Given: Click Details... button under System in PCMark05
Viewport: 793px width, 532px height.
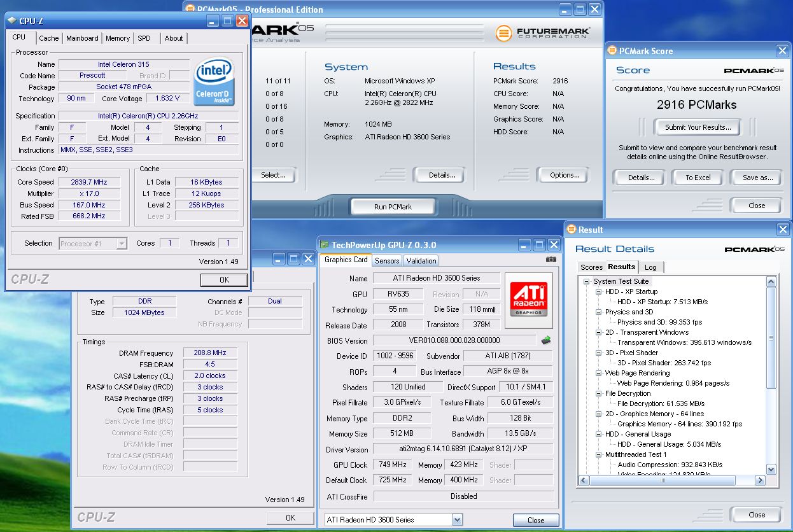Looking at the screenshot, I should point(442,175).
